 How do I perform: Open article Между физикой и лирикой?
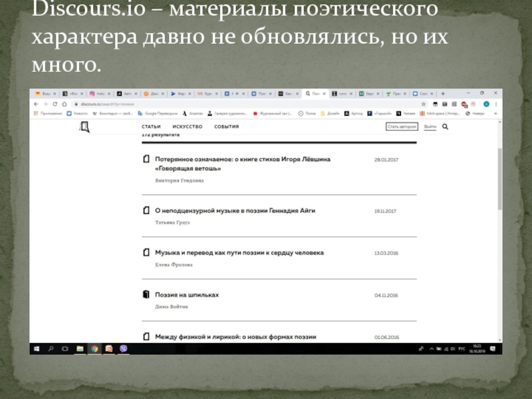point(235,337)
